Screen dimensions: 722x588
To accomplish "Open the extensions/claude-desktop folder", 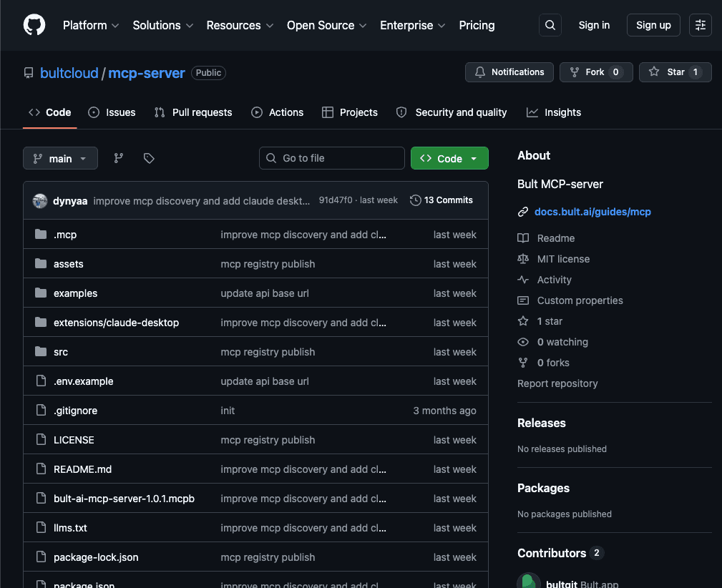I will pos(116,323).
